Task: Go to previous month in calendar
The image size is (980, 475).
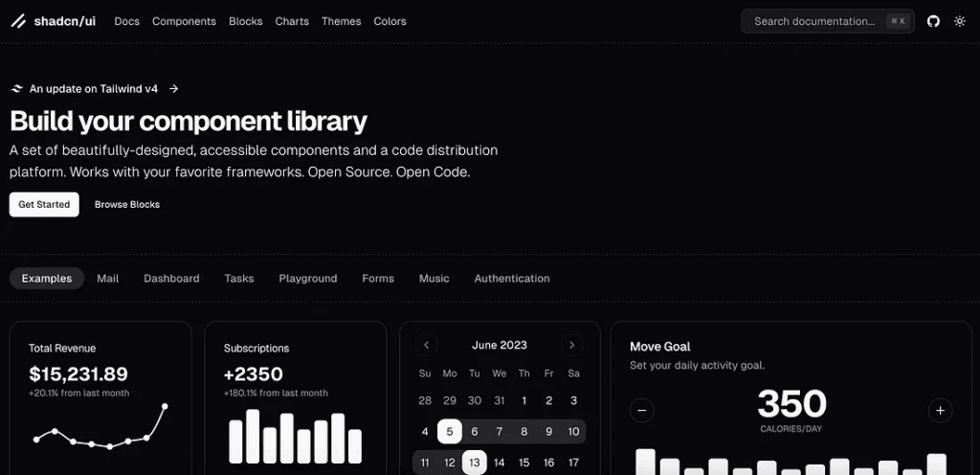Action: [x=426, y=345]
